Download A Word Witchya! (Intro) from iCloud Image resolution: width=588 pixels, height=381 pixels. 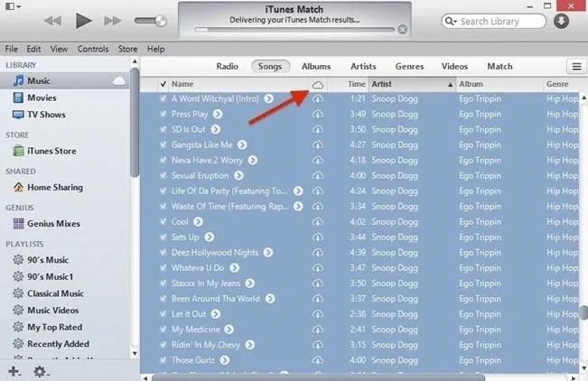tap(318, 99)
